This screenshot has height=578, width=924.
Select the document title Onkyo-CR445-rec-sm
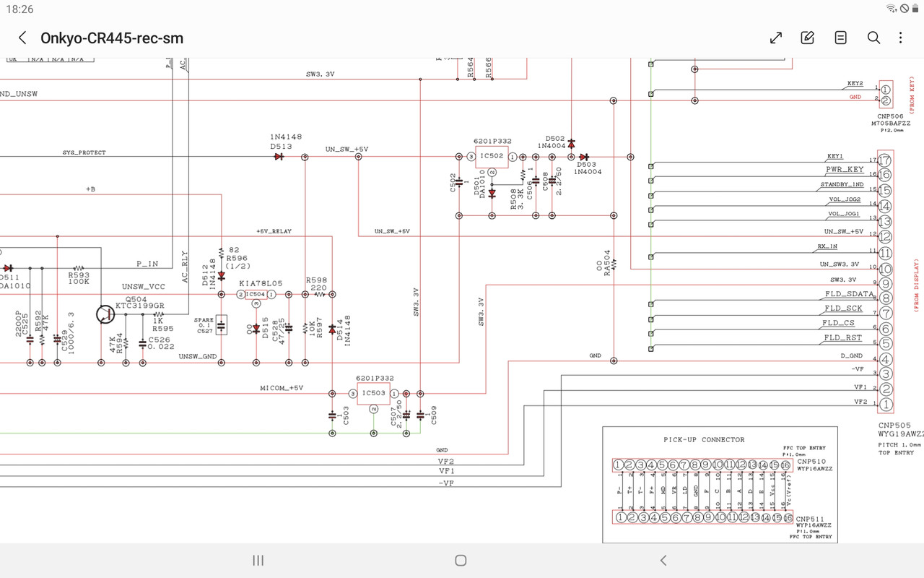[112, 38]
